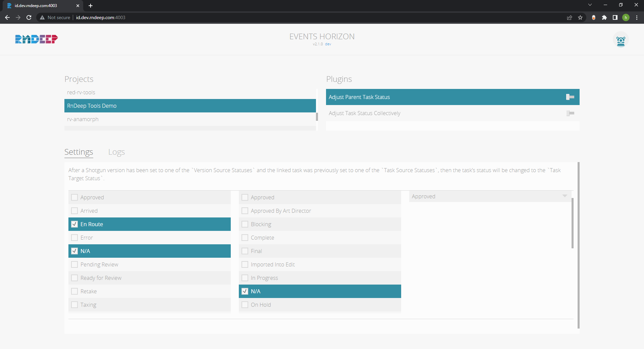
Task: Switch to the Logs tab
Action: [116, 152]
